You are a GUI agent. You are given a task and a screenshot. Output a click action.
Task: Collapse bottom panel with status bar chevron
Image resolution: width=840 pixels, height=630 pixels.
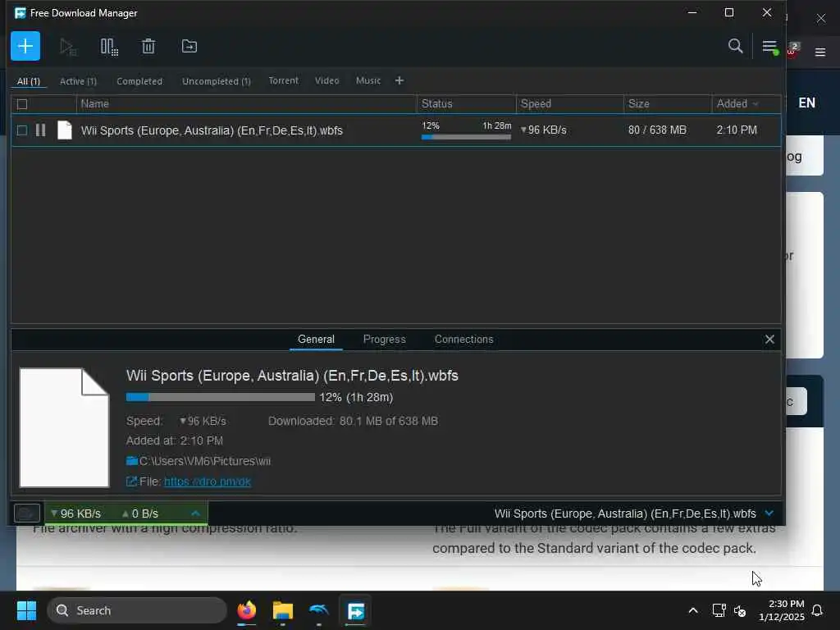point(769,514)
